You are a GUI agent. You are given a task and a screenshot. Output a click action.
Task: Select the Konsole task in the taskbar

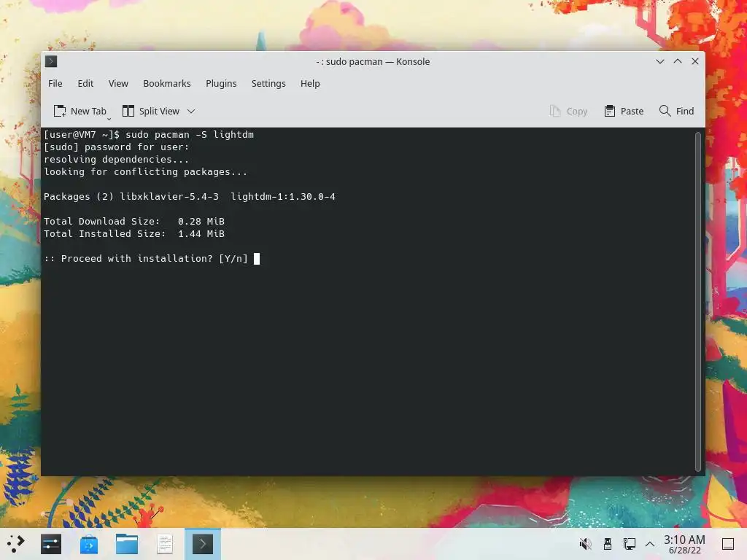(203, 544)
